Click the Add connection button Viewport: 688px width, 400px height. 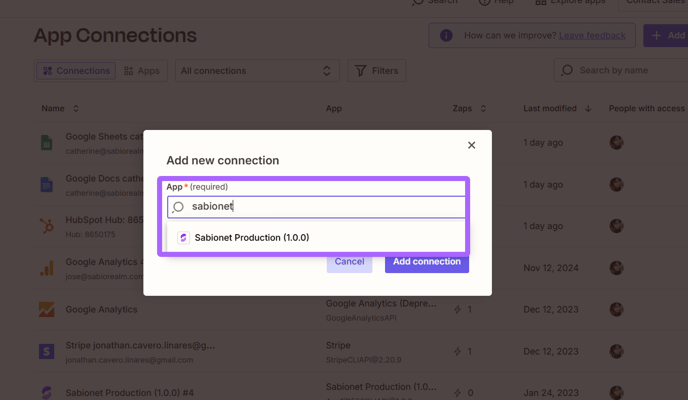click(x=426, y=261)
